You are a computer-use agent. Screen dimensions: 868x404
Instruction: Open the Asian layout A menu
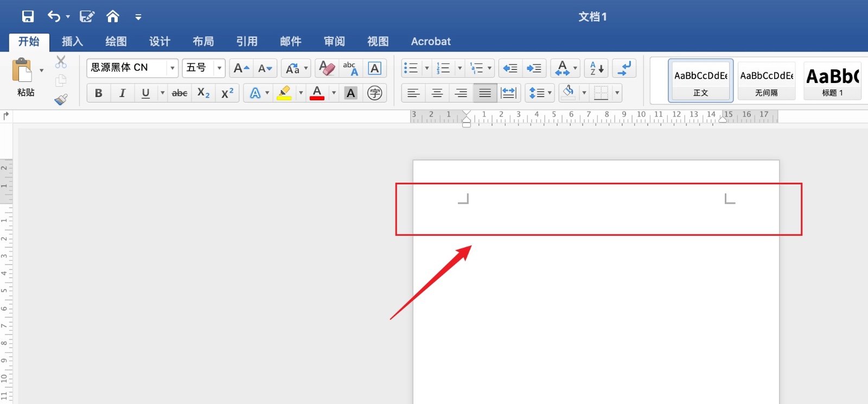565,68
